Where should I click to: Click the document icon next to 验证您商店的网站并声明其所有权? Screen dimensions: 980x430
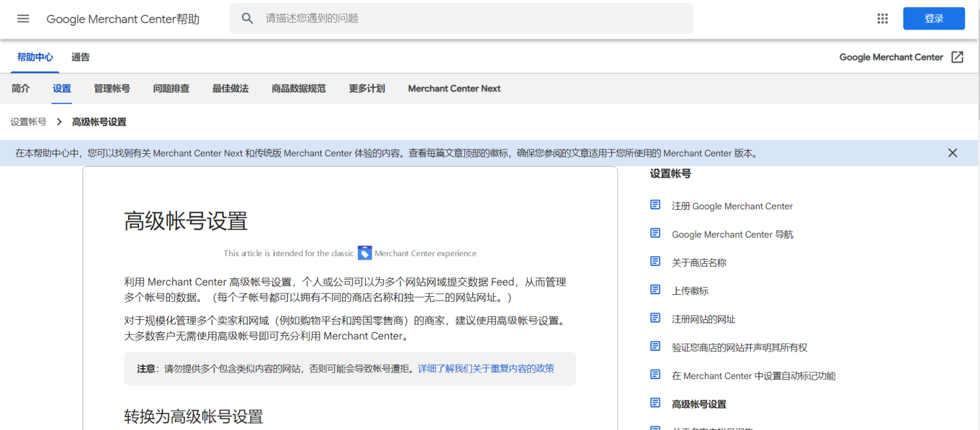tap(655, 346)
